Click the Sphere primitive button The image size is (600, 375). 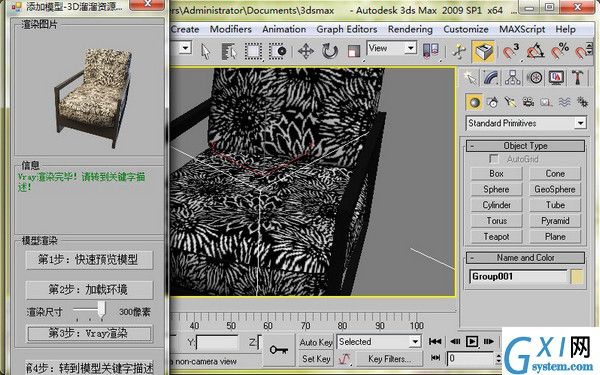click(x=496, y=189)
